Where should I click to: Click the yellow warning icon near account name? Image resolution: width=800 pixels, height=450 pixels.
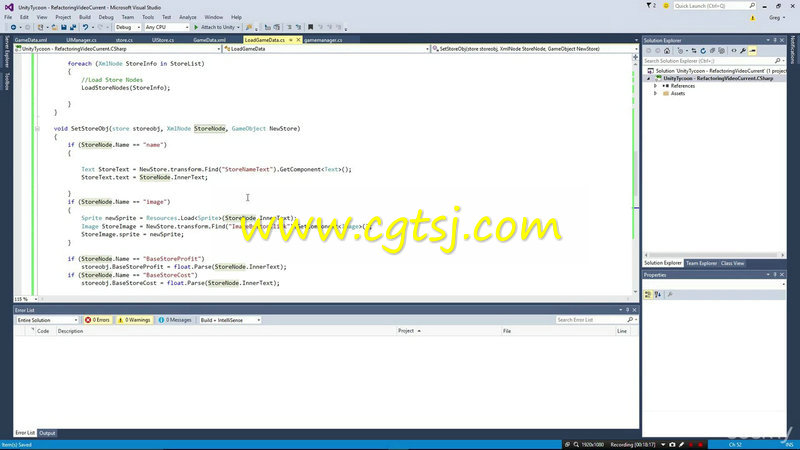(753, 17)
